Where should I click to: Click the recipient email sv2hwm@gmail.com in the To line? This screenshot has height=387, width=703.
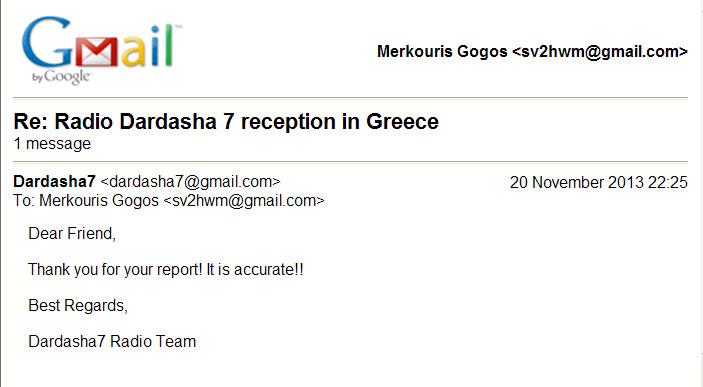[x=244, y=200]
